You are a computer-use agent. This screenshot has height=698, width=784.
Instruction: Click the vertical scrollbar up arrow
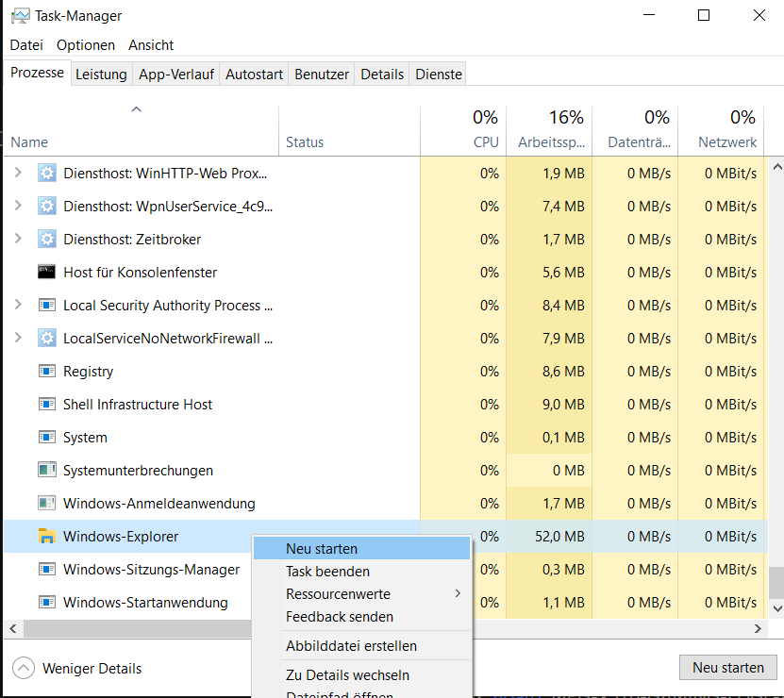pyautogui.click(x=777, y=167)
